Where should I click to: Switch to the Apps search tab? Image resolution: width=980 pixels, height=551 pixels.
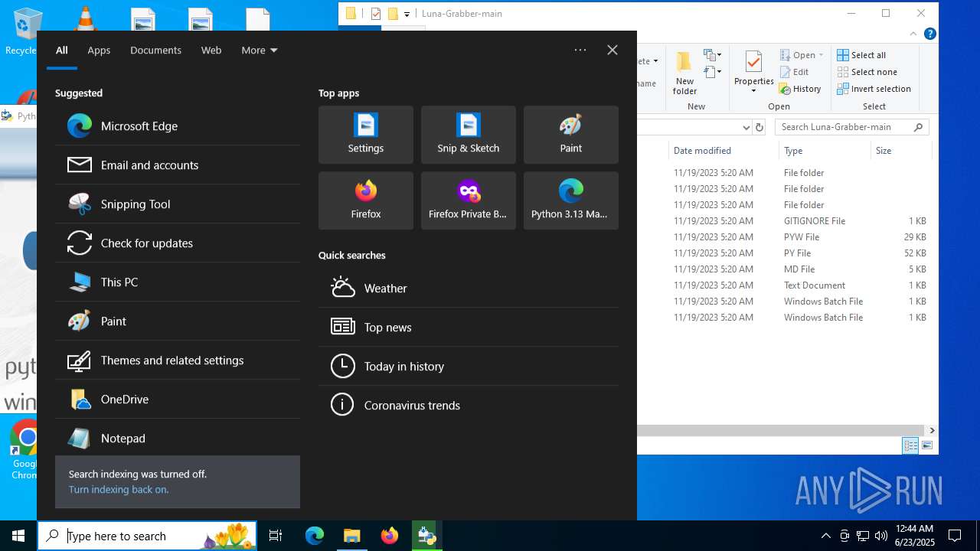(x=99, y=51)
